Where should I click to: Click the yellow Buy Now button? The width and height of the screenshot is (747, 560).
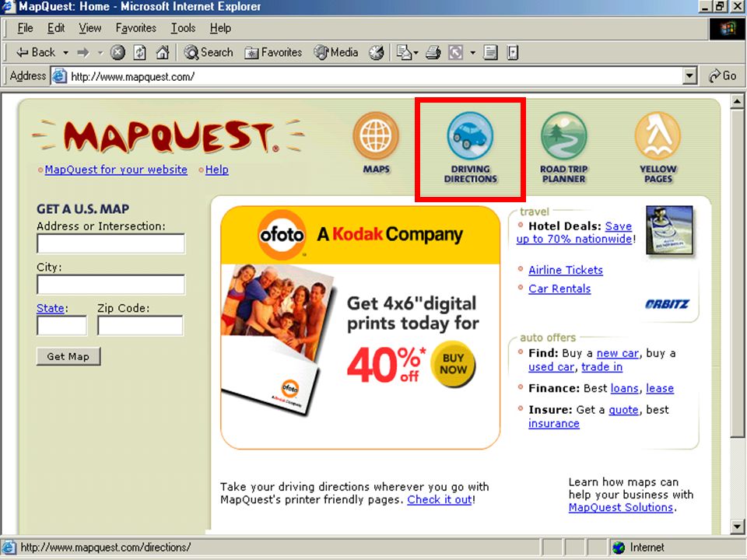(x=453, y=364)
